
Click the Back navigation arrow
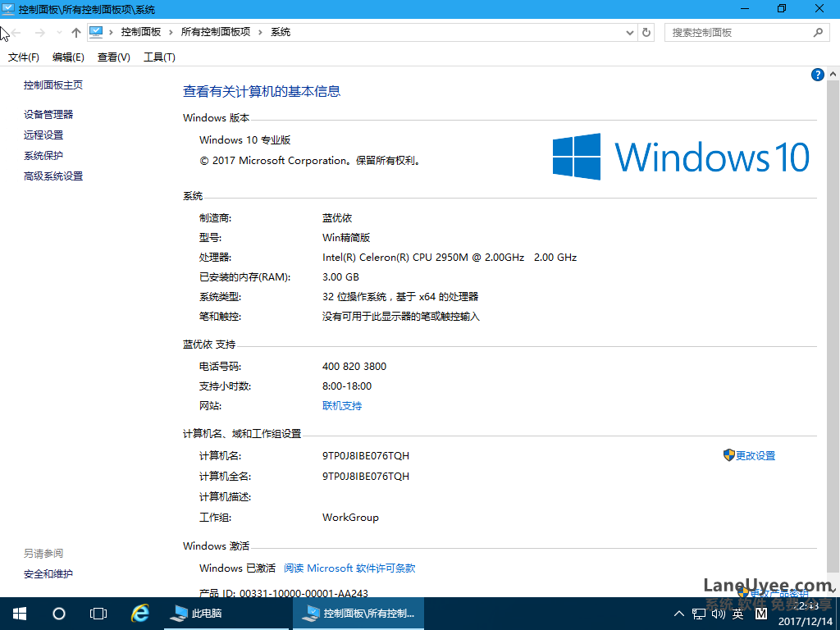16,33
